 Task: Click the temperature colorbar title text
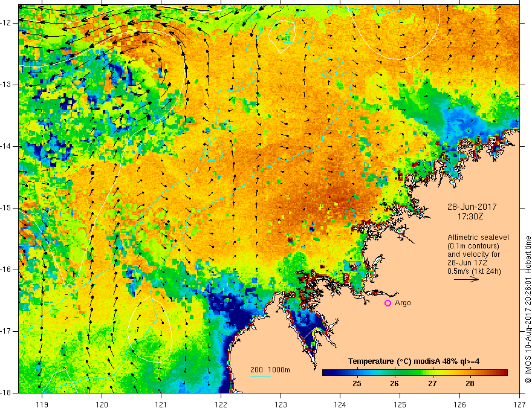click(x=414, y=361)
